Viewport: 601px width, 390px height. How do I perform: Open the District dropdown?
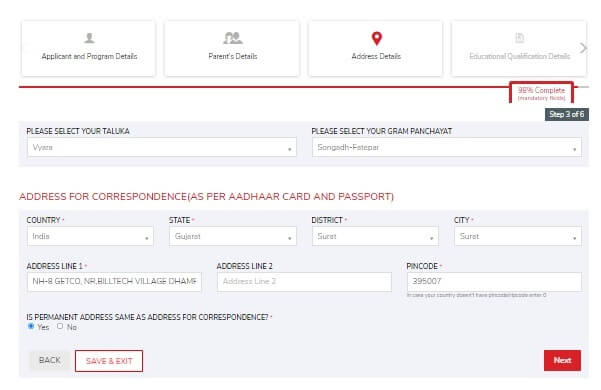tap(375, 236)
